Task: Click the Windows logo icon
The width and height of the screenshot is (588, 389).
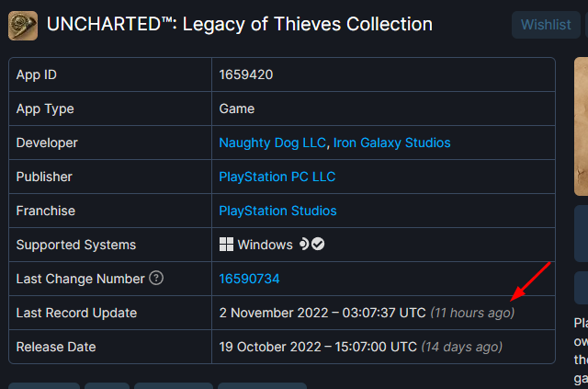Action: [226, 245]
